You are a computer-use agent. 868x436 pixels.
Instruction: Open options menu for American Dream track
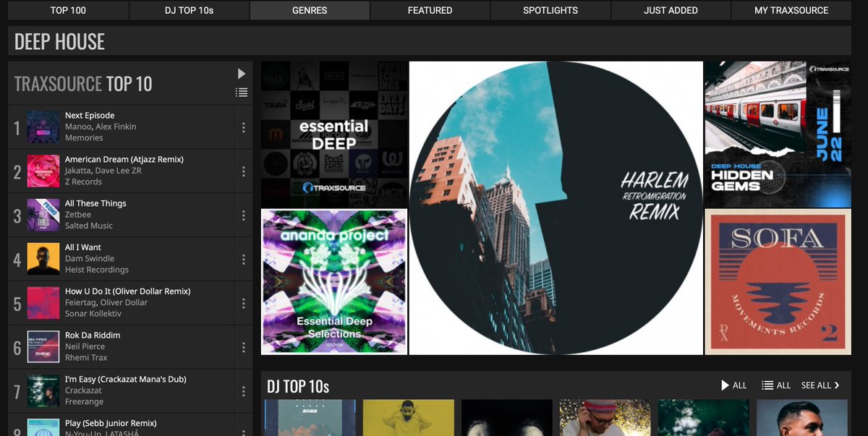point(244,170)
